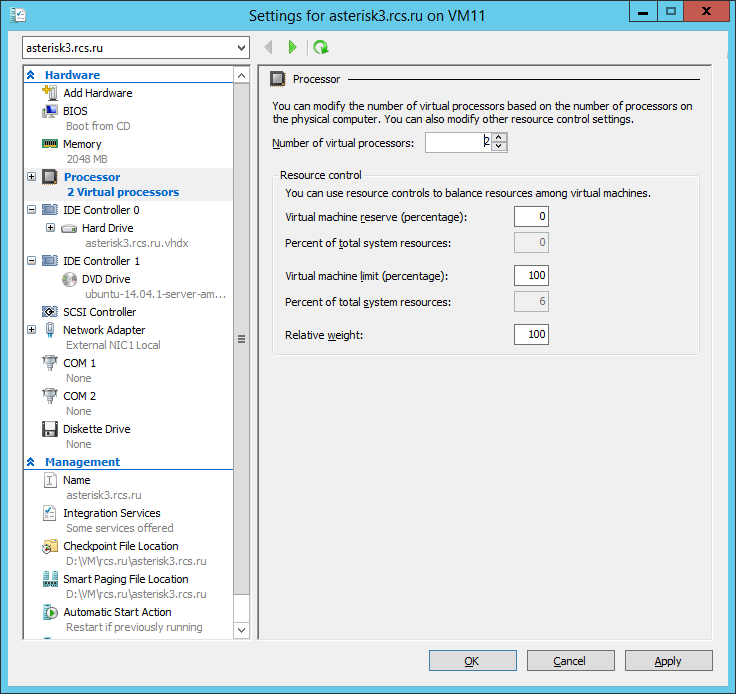Click the IDE Controller 1 icon
This screenshot has height=694, width=736.
(x=50, y=260)
